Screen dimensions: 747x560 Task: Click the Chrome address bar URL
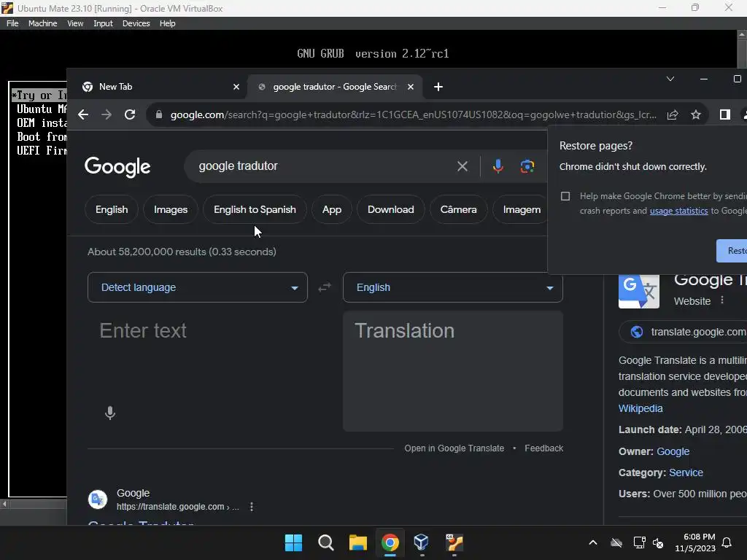413,114
